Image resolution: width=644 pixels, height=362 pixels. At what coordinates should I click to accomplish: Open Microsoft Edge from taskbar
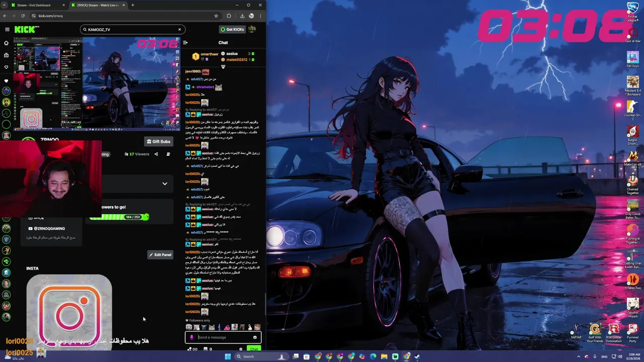point(373,356)
